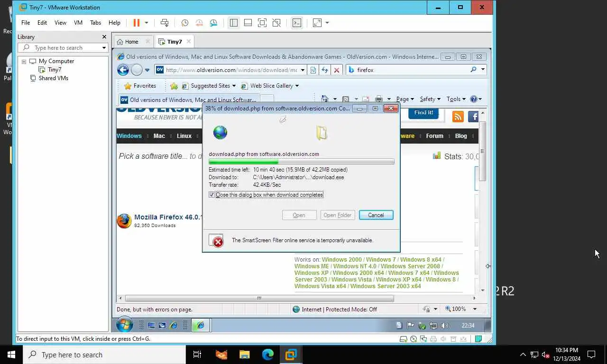Enter full screen mode icon in VMware toolbar
This screenshot has width=607, height=364.
(262, 23)
